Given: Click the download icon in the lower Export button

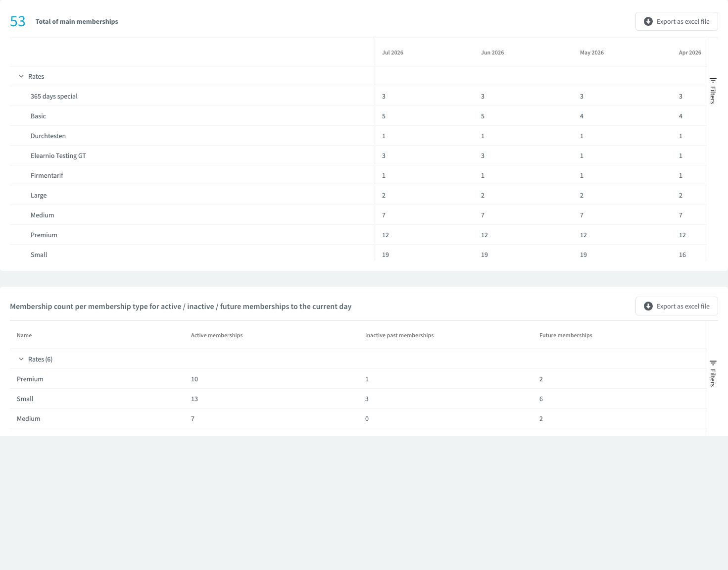Looking at the screenshot, I should tap(648, 306).
